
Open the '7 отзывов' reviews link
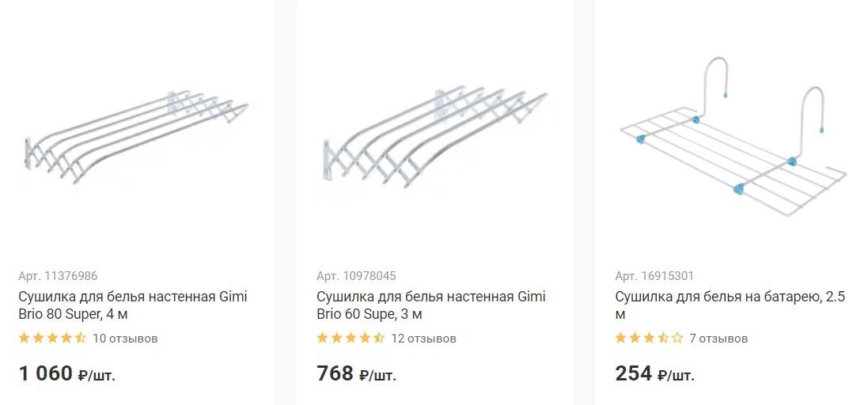(718, 339)
